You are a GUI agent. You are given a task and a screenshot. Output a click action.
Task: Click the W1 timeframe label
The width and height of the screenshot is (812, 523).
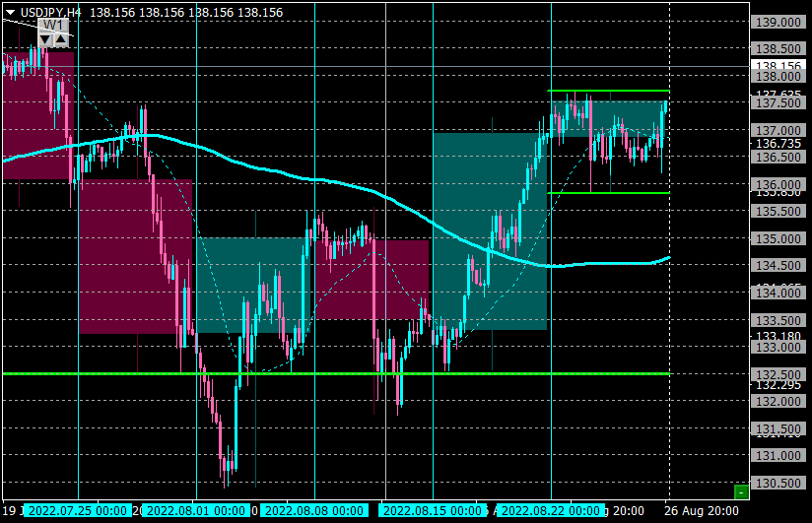click(x=53, y=26)
